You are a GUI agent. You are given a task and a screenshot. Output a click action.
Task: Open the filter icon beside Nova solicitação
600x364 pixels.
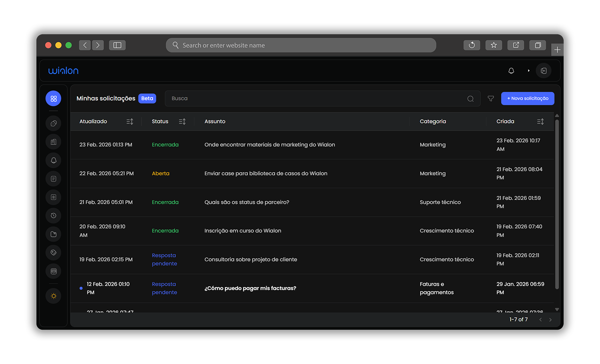pyautogui.click(x=490, y=98)
